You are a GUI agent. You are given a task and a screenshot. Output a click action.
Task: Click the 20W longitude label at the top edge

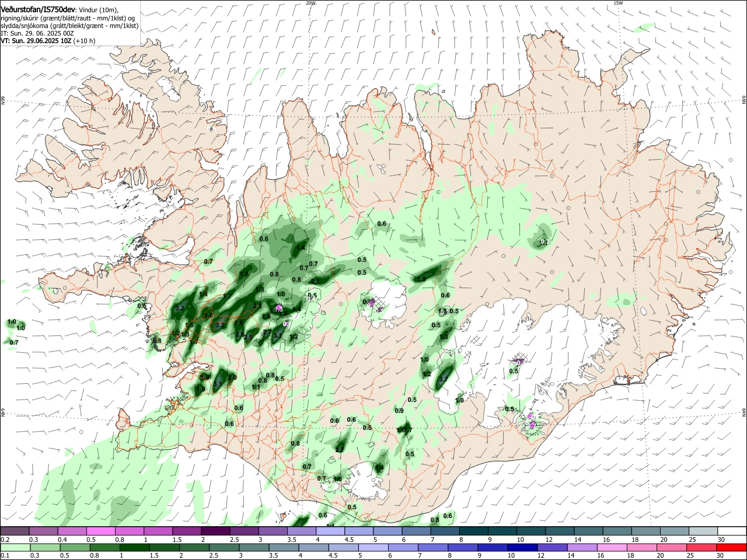point(310,3)
